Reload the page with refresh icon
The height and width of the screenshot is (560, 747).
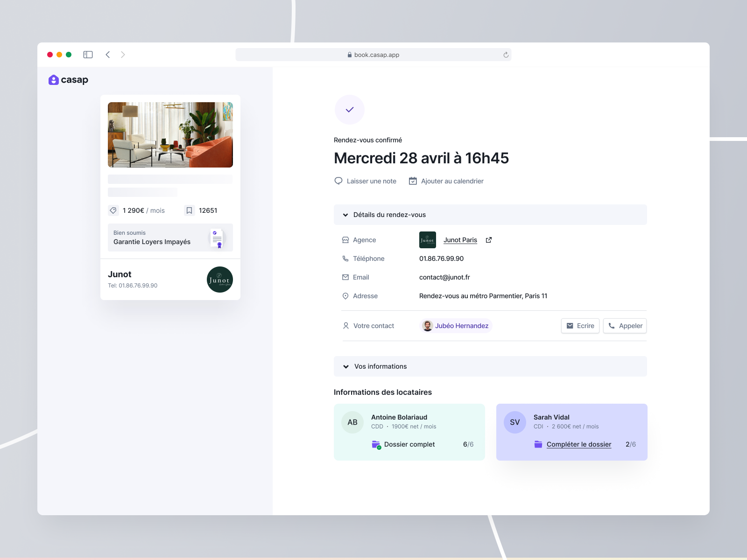506,55
